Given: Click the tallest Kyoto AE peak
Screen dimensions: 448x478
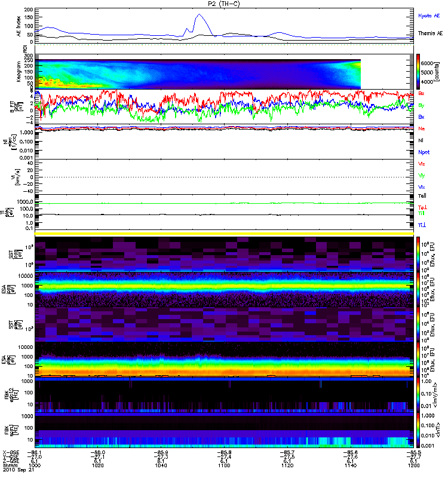Looking at the screenshot, I should coord(200,14).
